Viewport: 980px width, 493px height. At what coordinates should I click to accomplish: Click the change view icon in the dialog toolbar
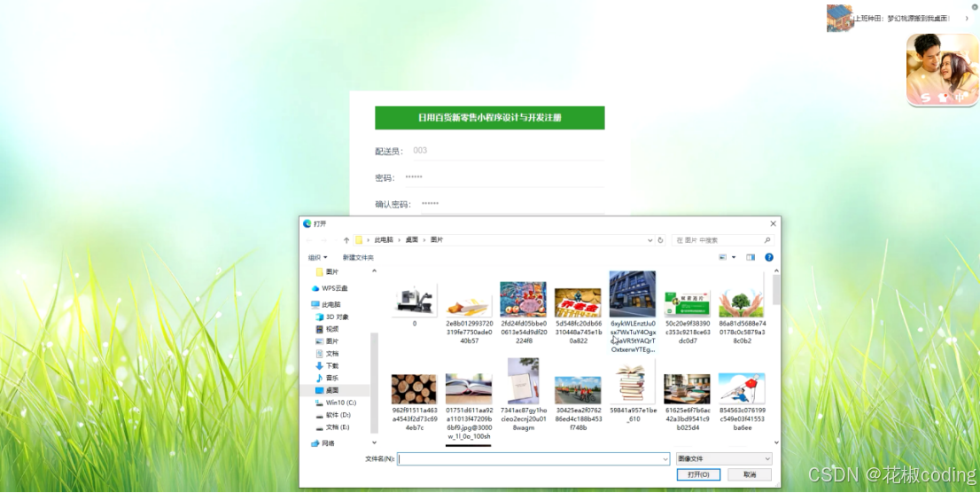click(723, 257)
